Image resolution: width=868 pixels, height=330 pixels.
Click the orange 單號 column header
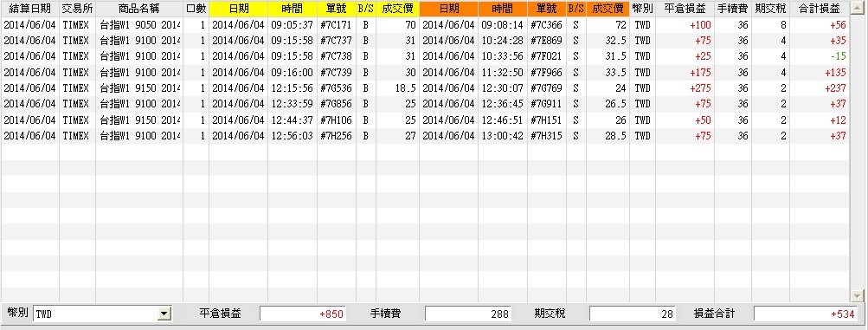[x=547, y=9]
